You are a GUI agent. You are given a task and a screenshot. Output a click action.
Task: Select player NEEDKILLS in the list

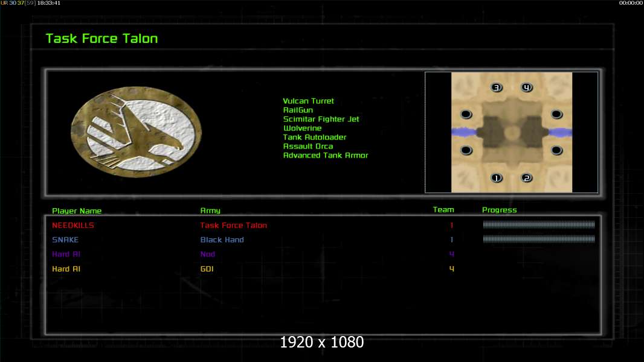click(73, 225)
